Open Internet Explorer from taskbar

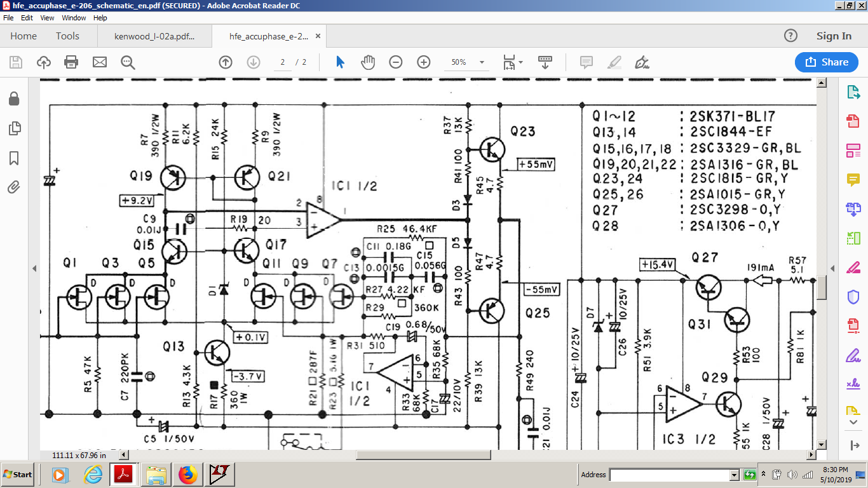(x=93, y=475)
